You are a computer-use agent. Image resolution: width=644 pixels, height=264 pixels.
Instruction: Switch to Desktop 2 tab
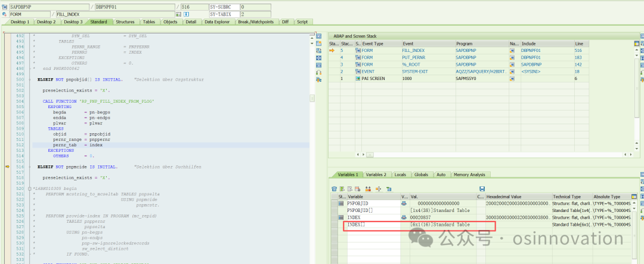point(46,22)
